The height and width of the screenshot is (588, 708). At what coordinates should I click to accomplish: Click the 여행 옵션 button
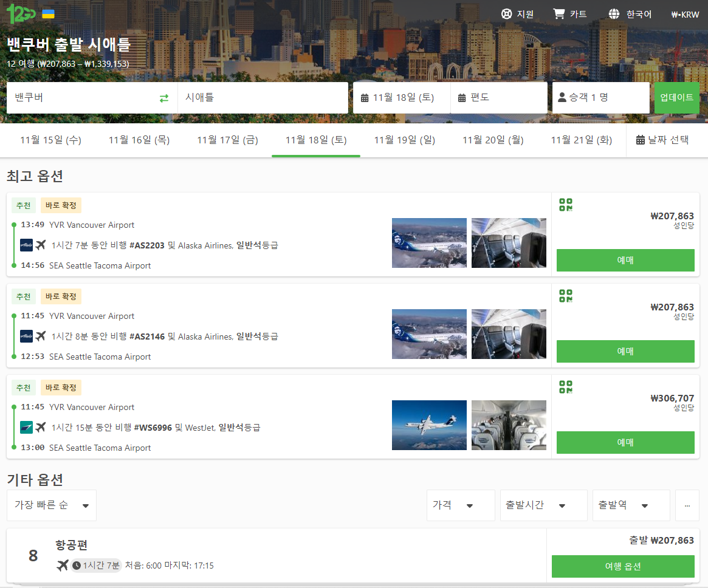coord(623,566)
